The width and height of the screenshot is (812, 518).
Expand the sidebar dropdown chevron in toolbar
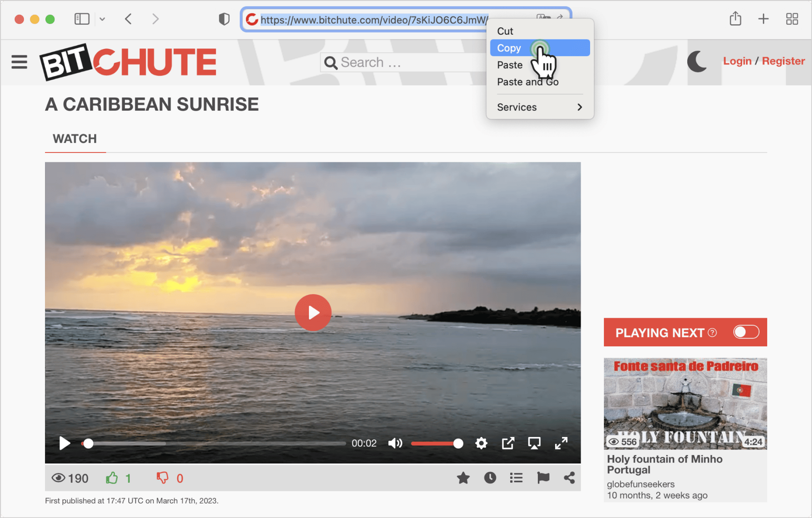pyautogui.click(x=102, y=19)
